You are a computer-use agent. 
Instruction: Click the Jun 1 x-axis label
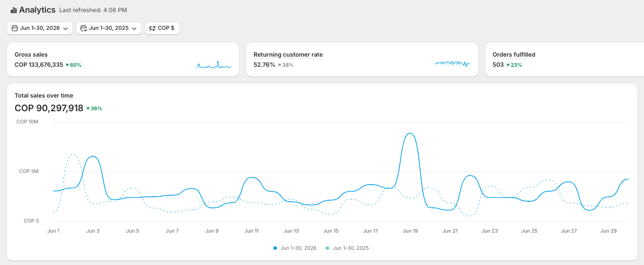pos(53,231)
